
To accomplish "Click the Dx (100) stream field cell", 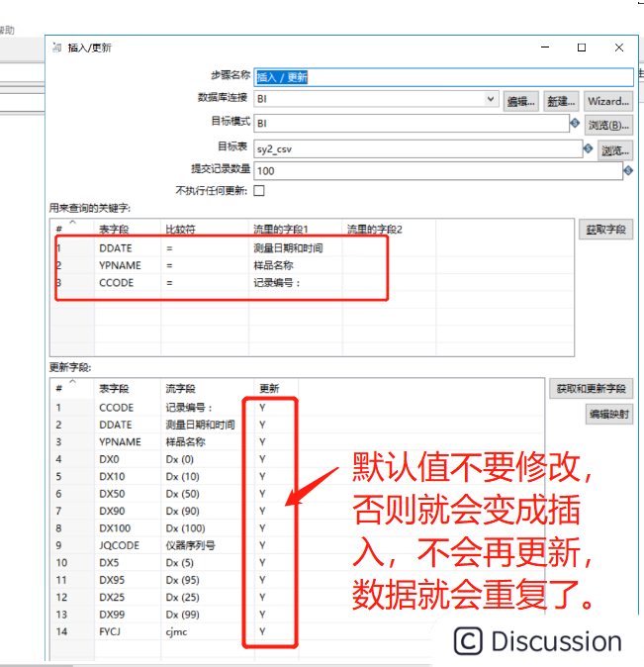I will [x=185, y=528].
